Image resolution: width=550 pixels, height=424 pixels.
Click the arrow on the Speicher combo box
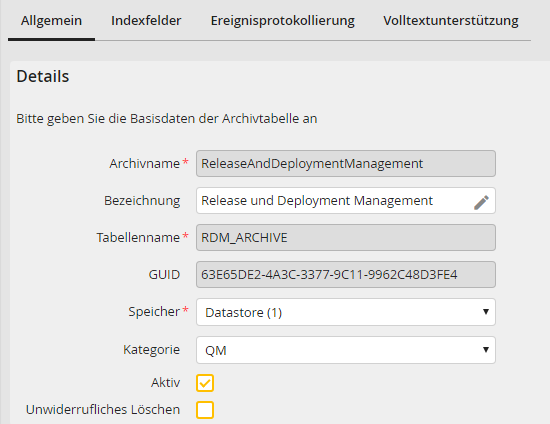tap(486, 312)
